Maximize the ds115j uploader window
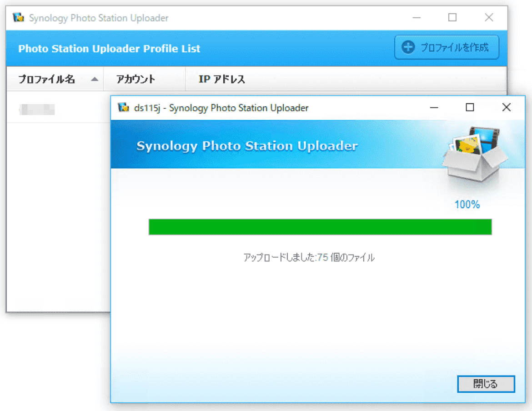The height and width of the screenshot is (411, 532). point(470,107)
